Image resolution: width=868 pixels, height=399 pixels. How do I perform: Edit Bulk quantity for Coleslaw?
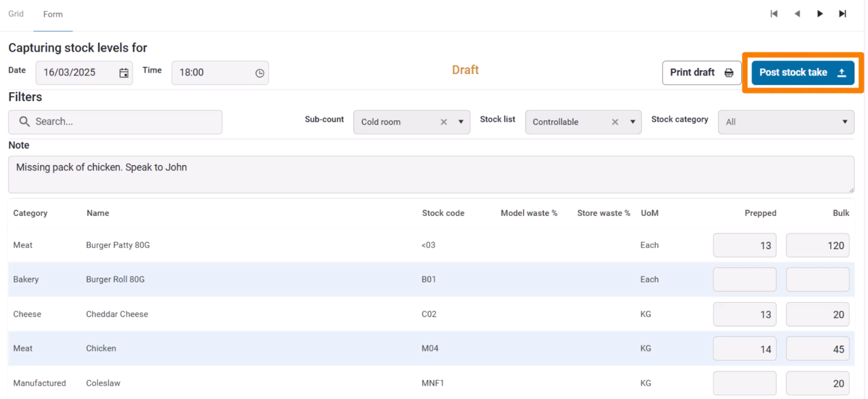click(x=818, y=383)
